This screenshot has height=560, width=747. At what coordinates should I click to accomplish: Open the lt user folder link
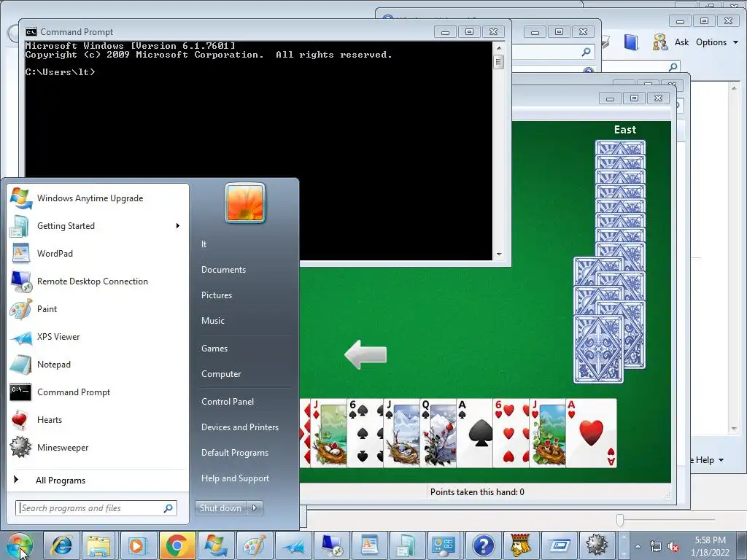204,244
